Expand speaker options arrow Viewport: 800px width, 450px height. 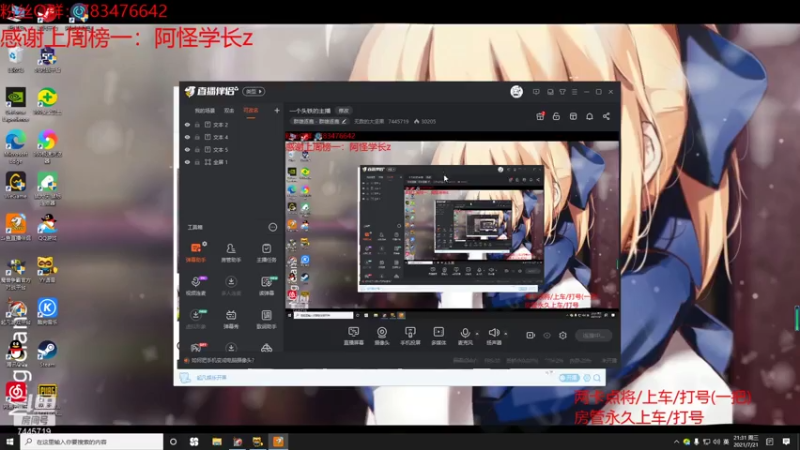tap(506, 334)
